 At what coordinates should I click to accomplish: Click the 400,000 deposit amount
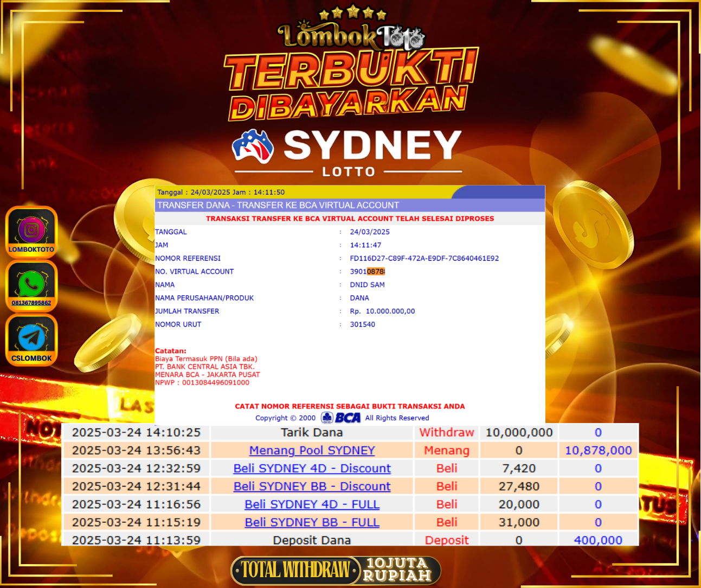[598, 540]
